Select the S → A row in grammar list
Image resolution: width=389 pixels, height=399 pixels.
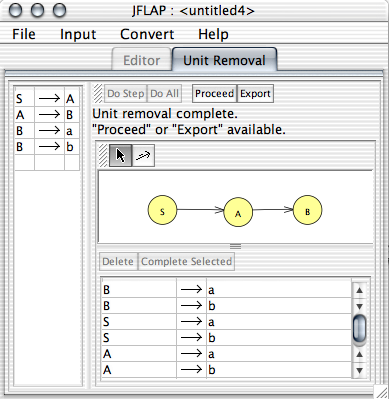click(x=47, y=99)
